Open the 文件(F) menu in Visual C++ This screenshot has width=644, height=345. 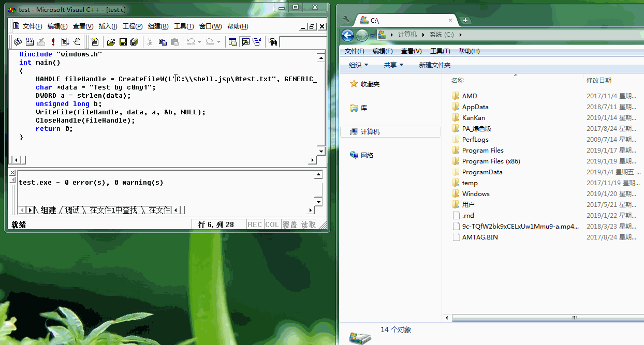[x=32, y=26]
